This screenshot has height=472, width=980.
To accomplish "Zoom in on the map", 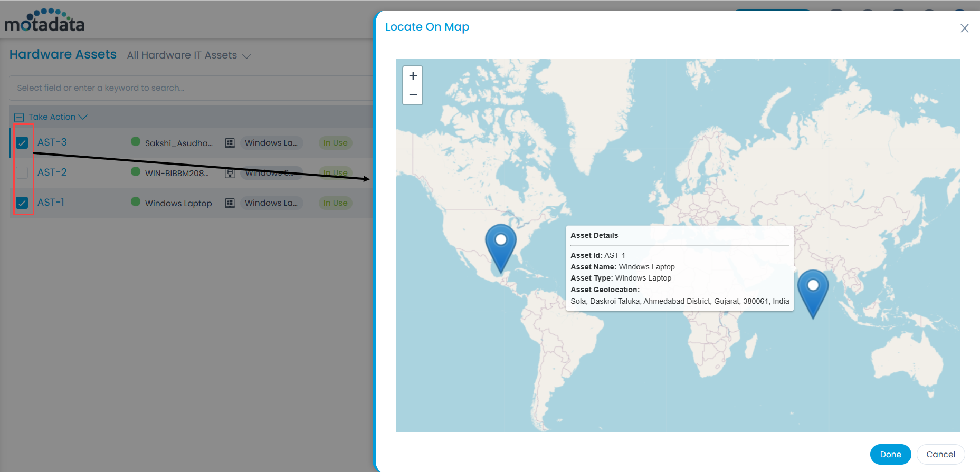I will tap(413, 76).
